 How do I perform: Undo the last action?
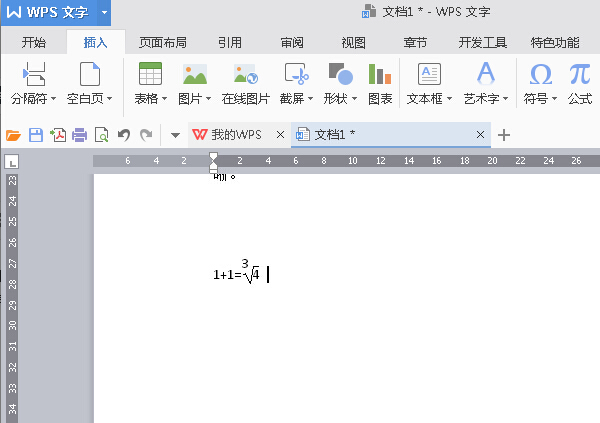124,135
